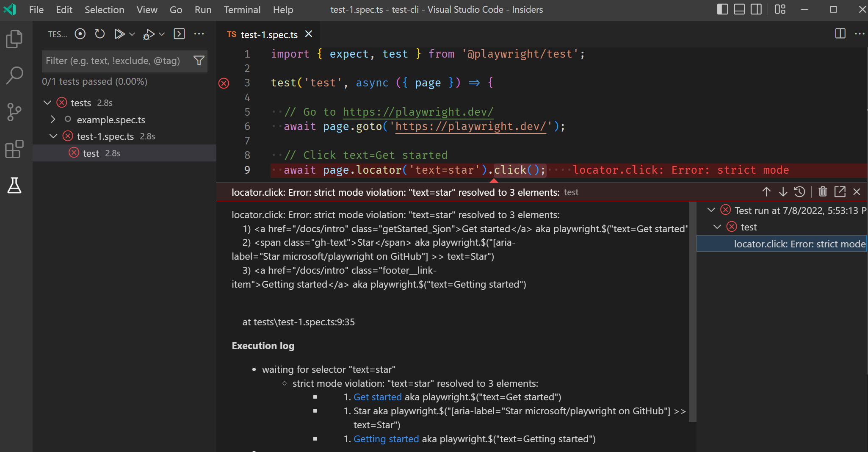Close the test-1.spec.ts tab

309,34
